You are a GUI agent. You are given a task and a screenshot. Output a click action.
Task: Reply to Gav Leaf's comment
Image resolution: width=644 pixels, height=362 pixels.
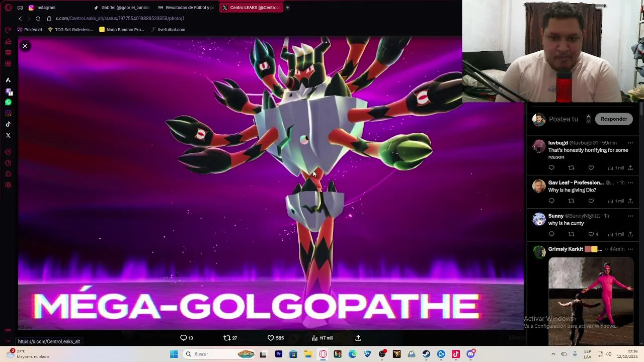pos(551,201)
